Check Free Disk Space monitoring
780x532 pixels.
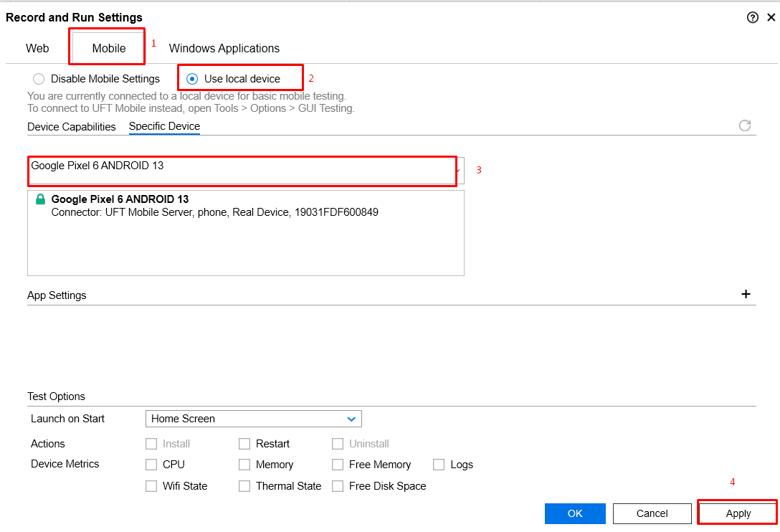[338, 486]
